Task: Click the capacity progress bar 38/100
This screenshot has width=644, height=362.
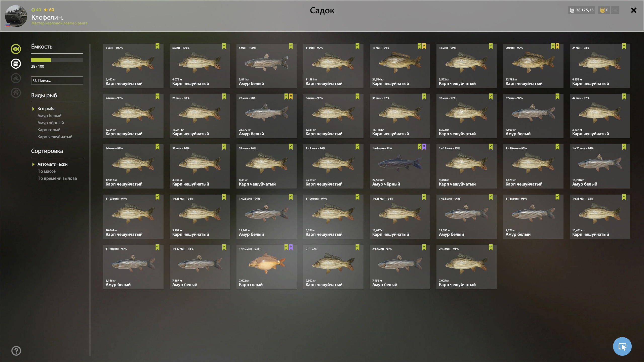Action: (x=57, y=60)
